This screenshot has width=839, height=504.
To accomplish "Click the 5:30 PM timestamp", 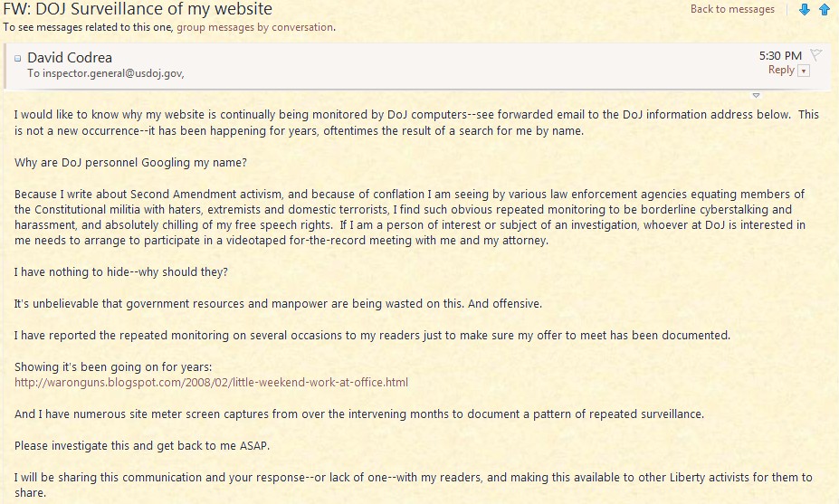I will 780,55.
